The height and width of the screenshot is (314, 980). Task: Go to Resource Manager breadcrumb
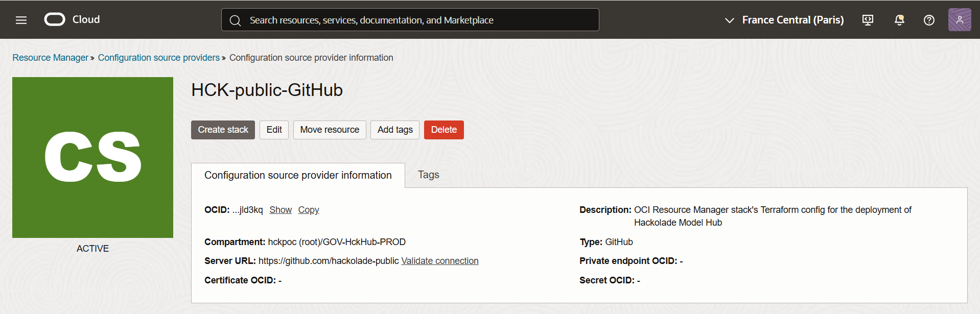click(50, 58)
